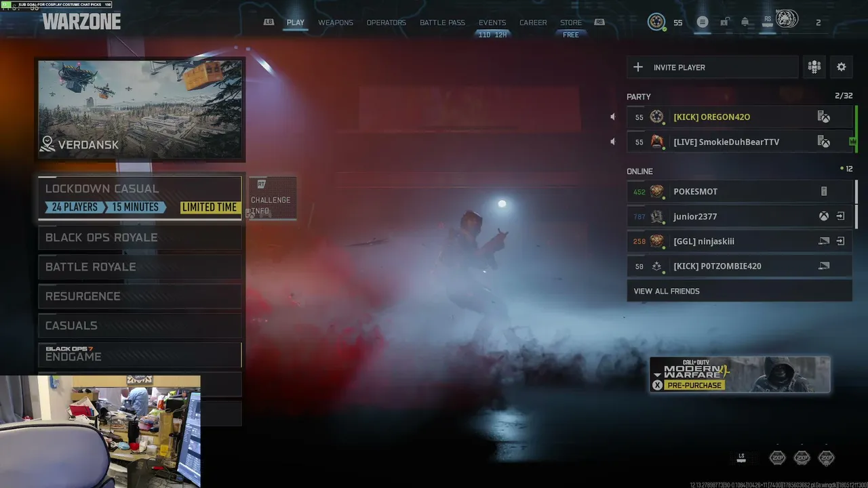Join ninjaskiii using the join arrow icon
Viewport: 868px width, 488px height.
click(x=840, y=241)
